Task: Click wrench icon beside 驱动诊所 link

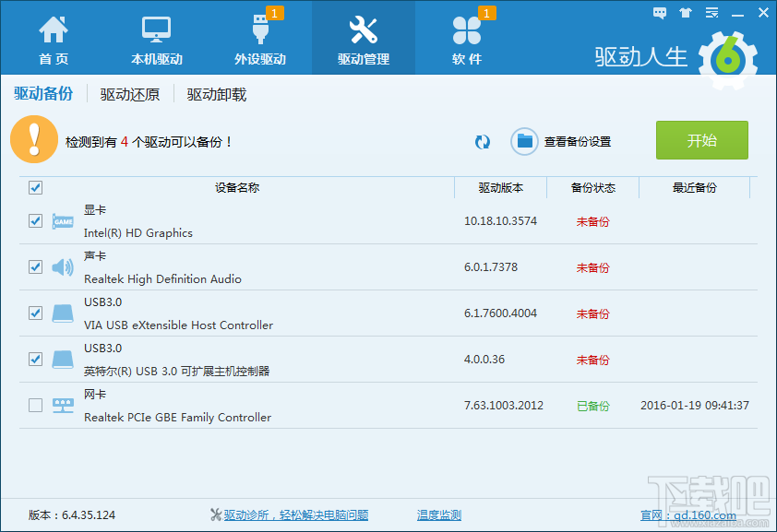Action: click(216, 514)
